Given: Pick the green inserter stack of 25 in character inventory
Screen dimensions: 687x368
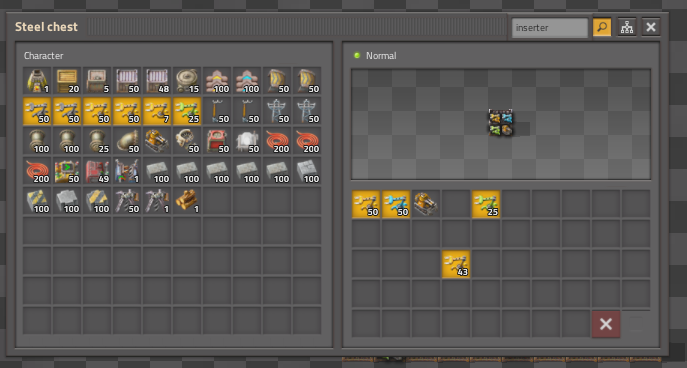Looking at the screenshot, I should (x=187, y=111).
